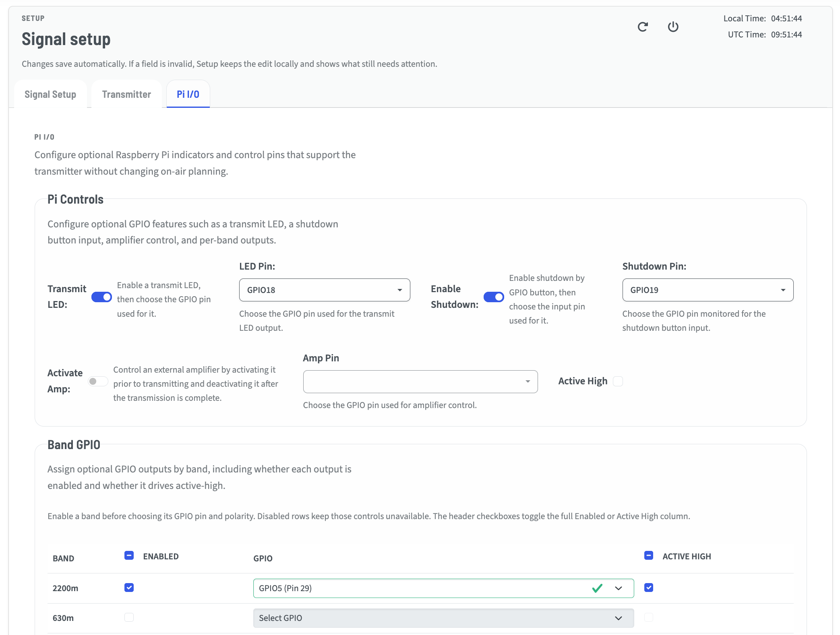Image resolution: width=840 pixels, height=635 pixels.
Task: Click the reload icon in the header
Action: [643, 27]
